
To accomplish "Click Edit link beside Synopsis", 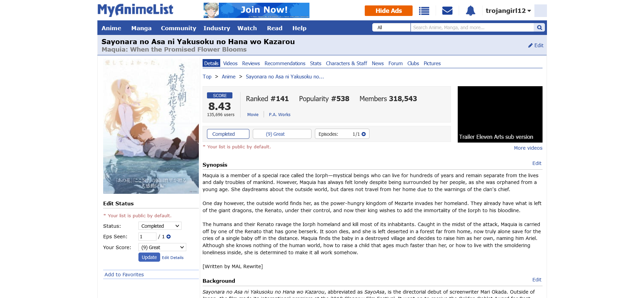I will (x=537, y=163).
